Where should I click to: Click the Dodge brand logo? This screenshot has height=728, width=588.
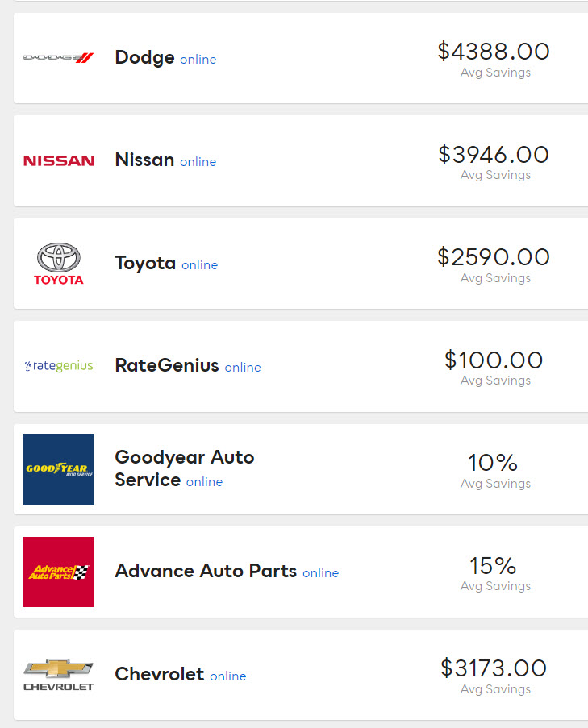click(x=58, y=57)
